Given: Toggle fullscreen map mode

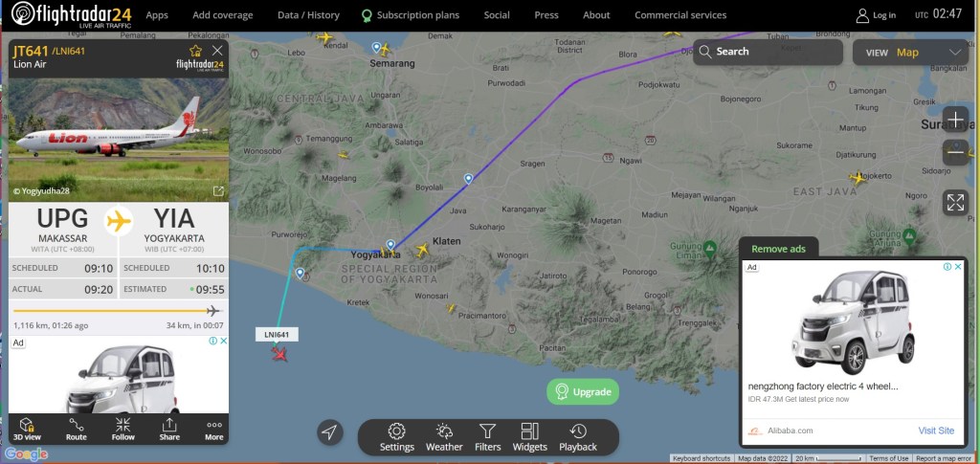Looking at the screenshot, I should click(x=955, y=203).
